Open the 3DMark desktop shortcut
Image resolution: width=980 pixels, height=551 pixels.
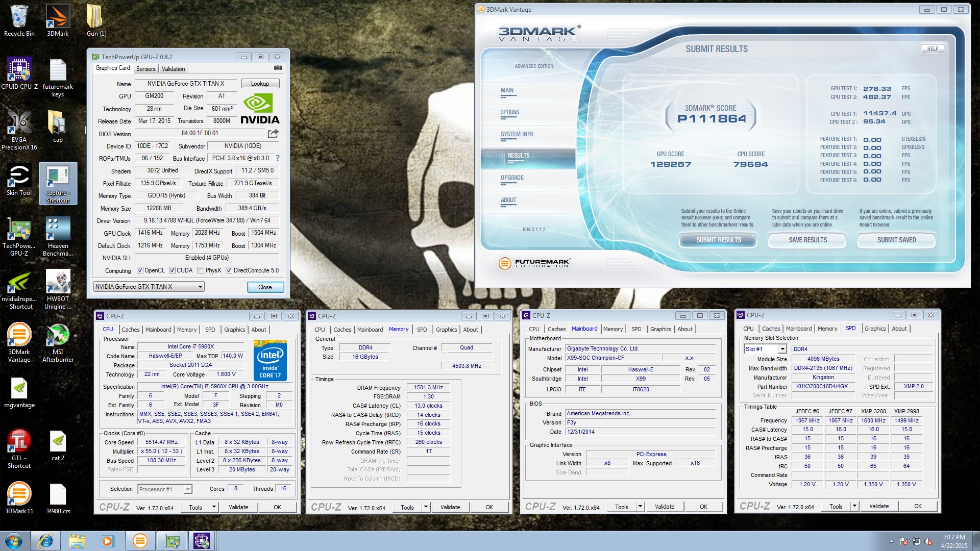coord(58,20)
